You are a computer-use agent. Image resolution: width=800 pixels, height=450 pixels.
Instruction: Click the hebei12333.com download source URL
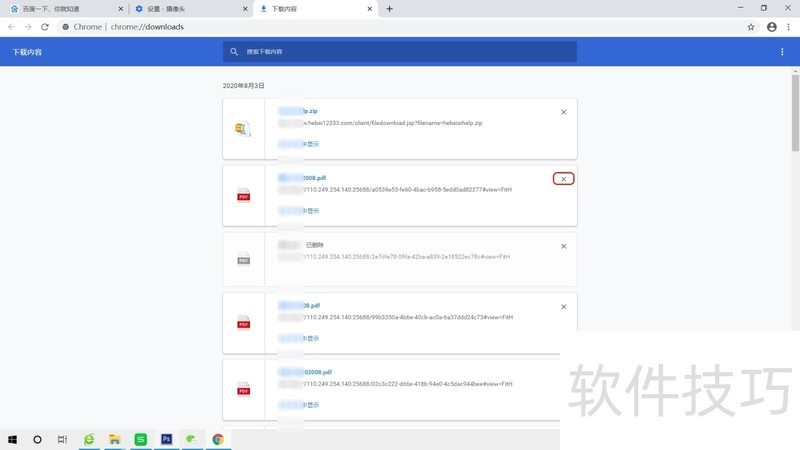point(380,123)
